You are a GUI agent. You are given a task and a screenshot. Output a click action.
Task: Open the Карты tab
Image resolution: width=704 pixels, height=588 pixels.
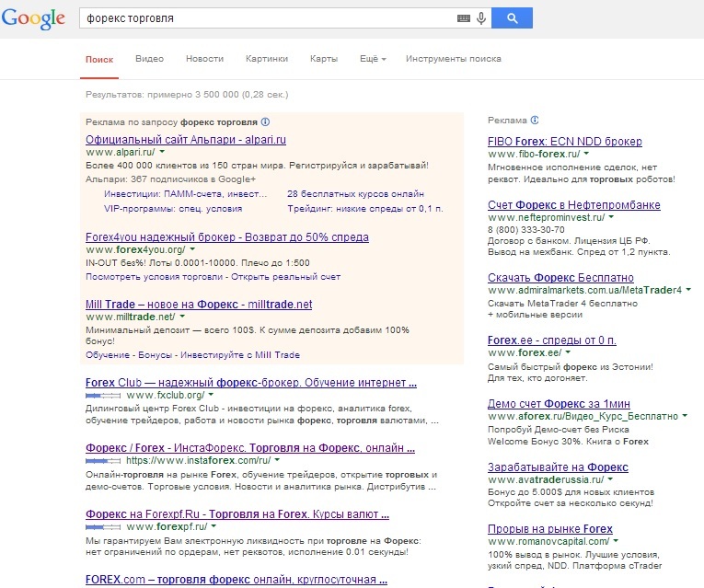pos(324,59)
